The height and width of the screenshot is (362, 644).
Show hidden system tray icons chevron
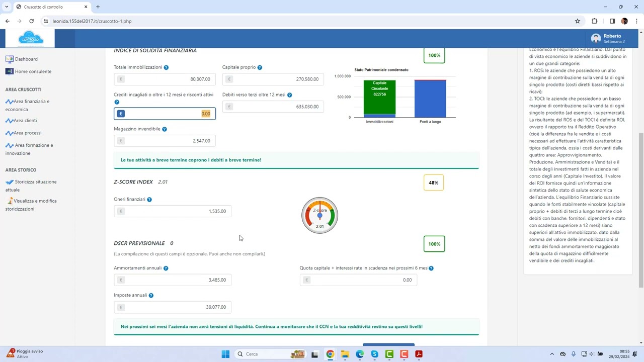pos(552,354)
